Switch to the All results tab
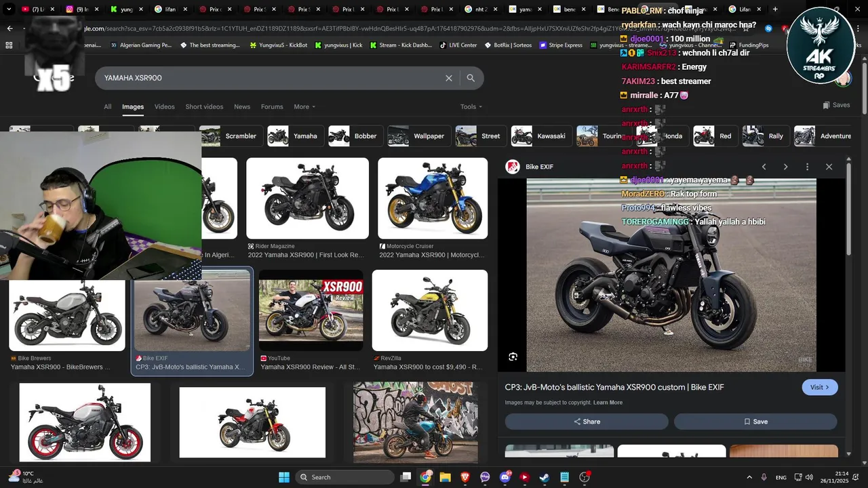This screenshot has width=868, height=488. [x=108, y=106]
